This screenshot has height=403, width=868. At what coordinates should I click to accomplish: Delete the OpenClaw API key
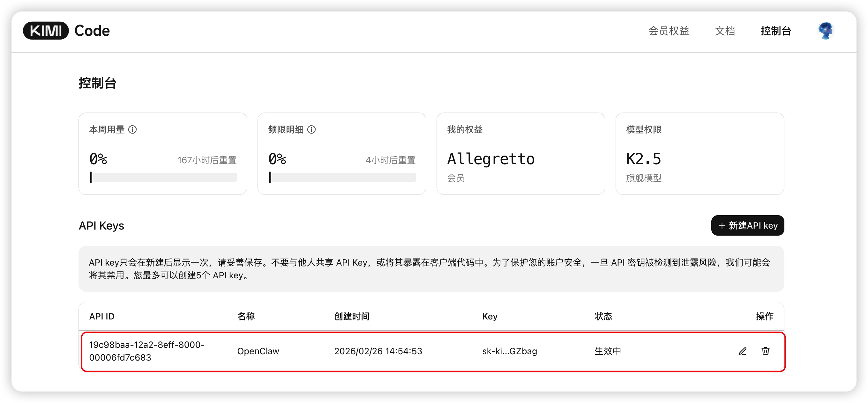765,351
